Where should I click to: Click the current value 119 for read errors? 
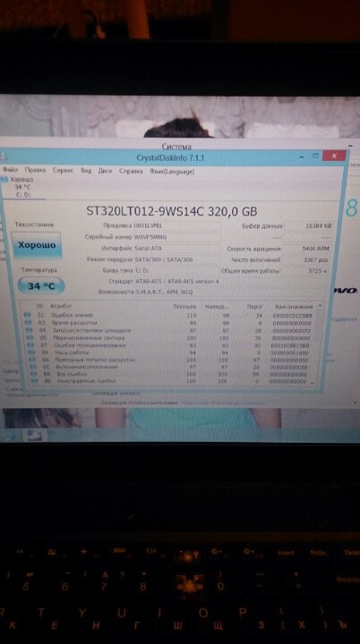pos(192,316)
